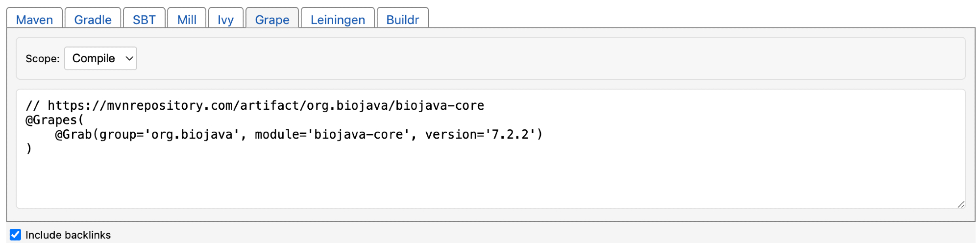Click the textarea resize handle corner
This screenshot has width=980, height=243.
tap(961, 204)
